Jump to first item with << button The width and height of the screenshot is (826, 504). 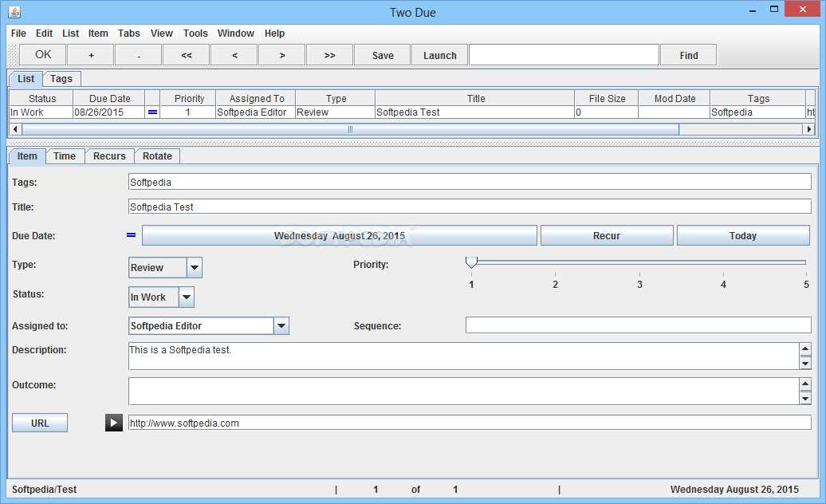tap(187, 55)
